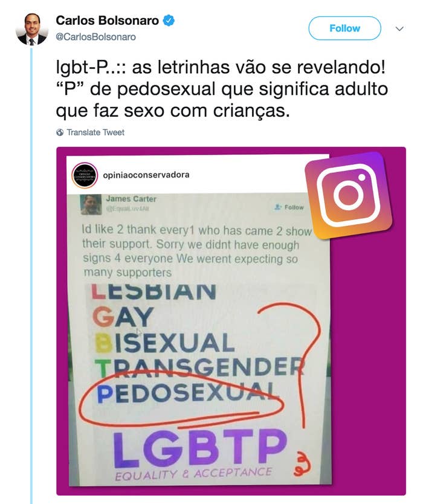Follow the Carlos Bolsonaro account

coord(344,28)
